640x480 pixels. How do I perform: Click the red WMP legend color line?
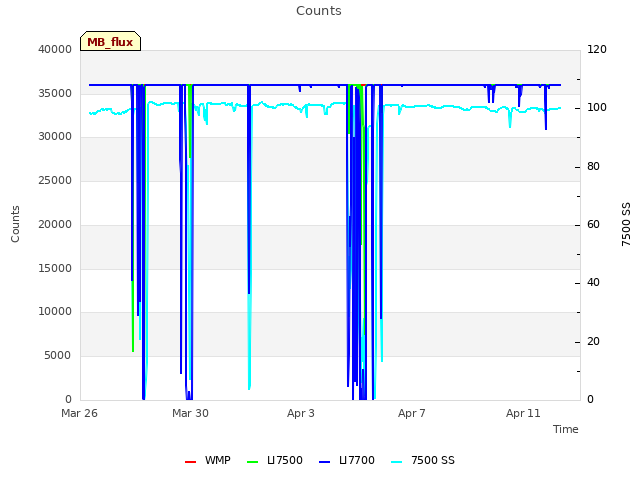(190, 462)
